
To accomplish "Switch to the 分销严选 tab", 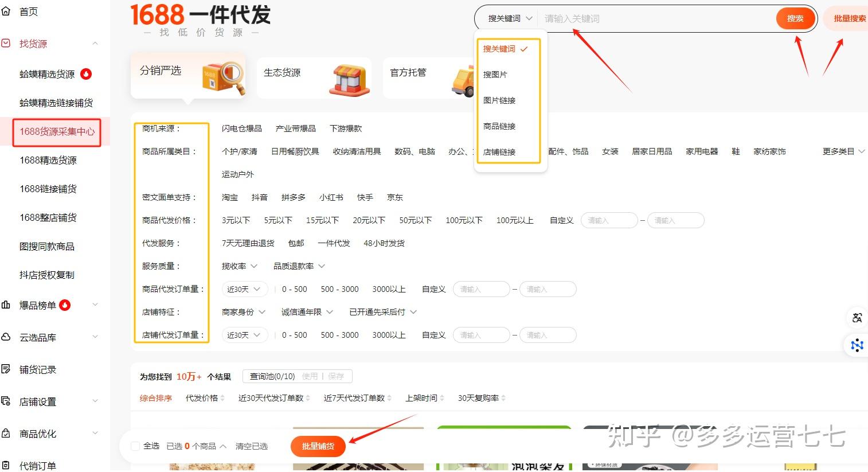I will point(188,76).
